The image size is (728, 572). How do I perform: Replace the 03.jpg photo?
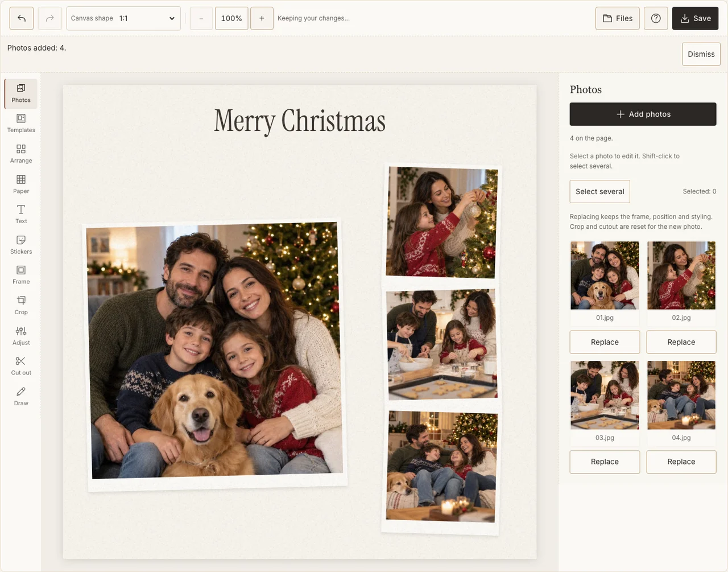click(605, 462)
